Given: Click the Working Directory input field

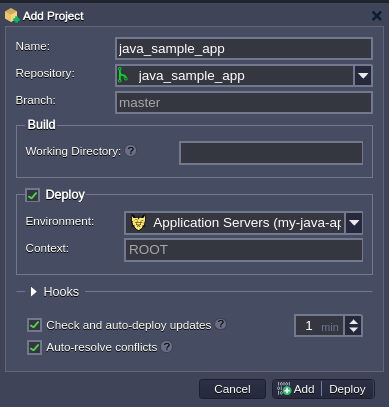Looking at the screenshot, I should 271,153.
